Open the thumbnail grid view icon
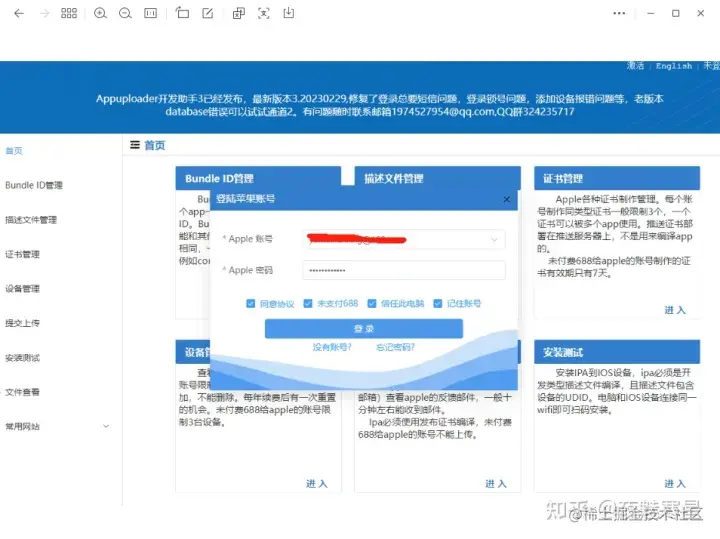Screen dimensions: 720x539 [69, 13]
